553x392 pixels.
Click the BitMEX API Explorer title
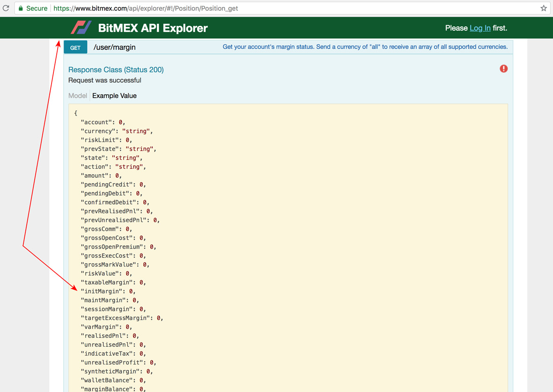click(x=153, y=28)
